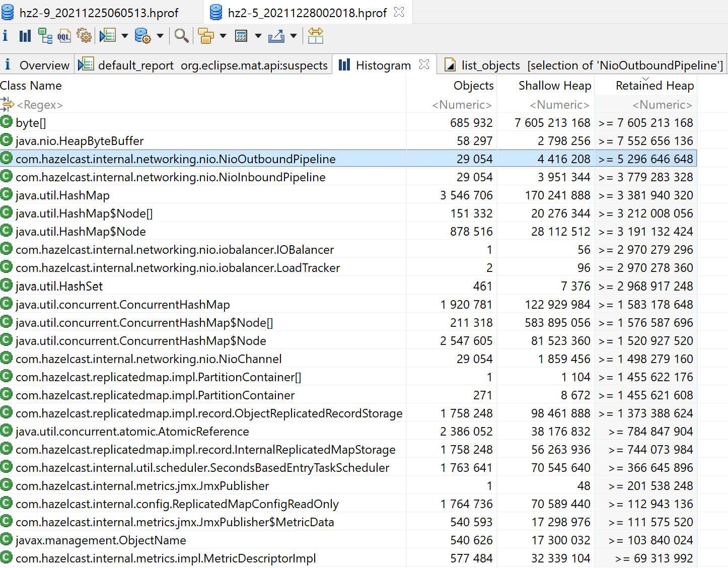The image size is (728, 568).
Task: Create a new histogram with the bar chart icon
Action: tap(24, 36)
